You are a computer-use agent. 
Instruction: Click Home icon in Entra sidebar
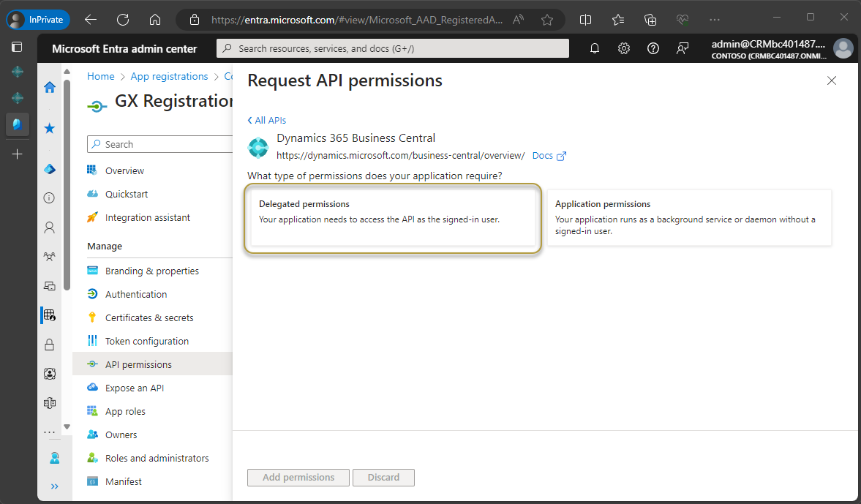[x=50, y=88]
